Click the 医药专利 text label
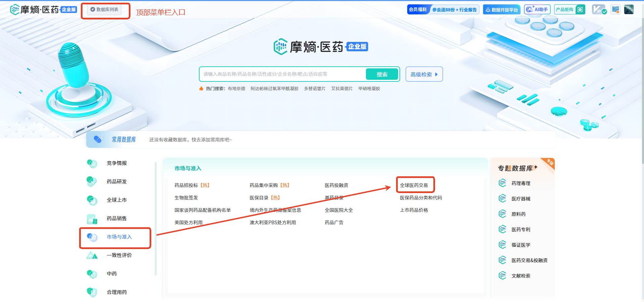The height and width of the screenshot is (302, 644). 521,230
